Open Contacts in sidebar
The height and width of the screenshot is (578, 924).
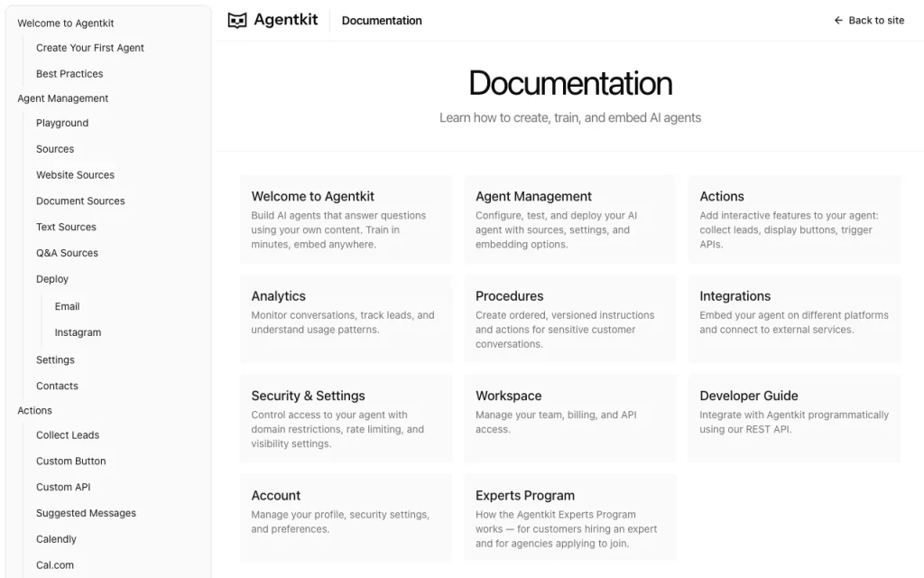point(57,386)
